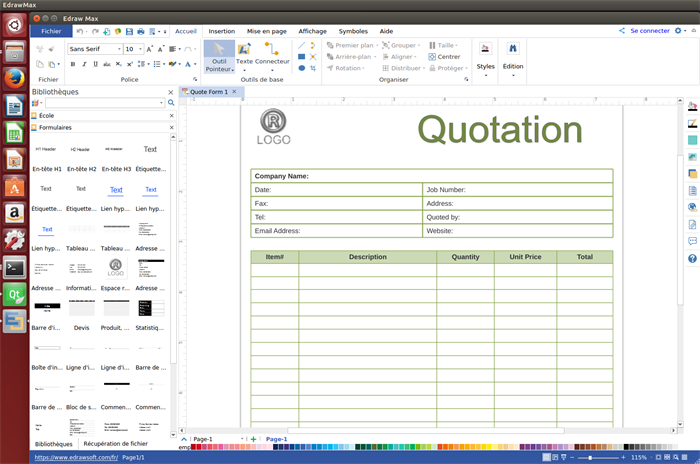The image size is (700, 464).
Task: Switch to the Mise en page tab
Action: tap(269, 31)
